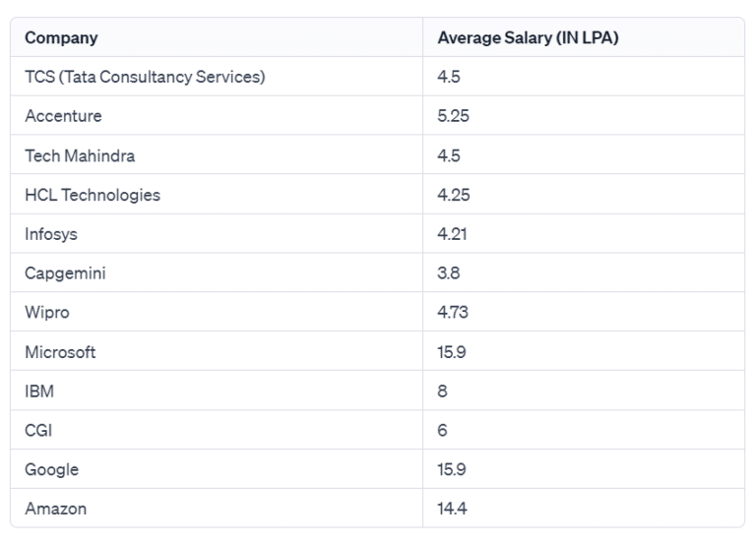Click Accenture's salary value 5.25
The image size is (756, 542).
pos(453,116)
